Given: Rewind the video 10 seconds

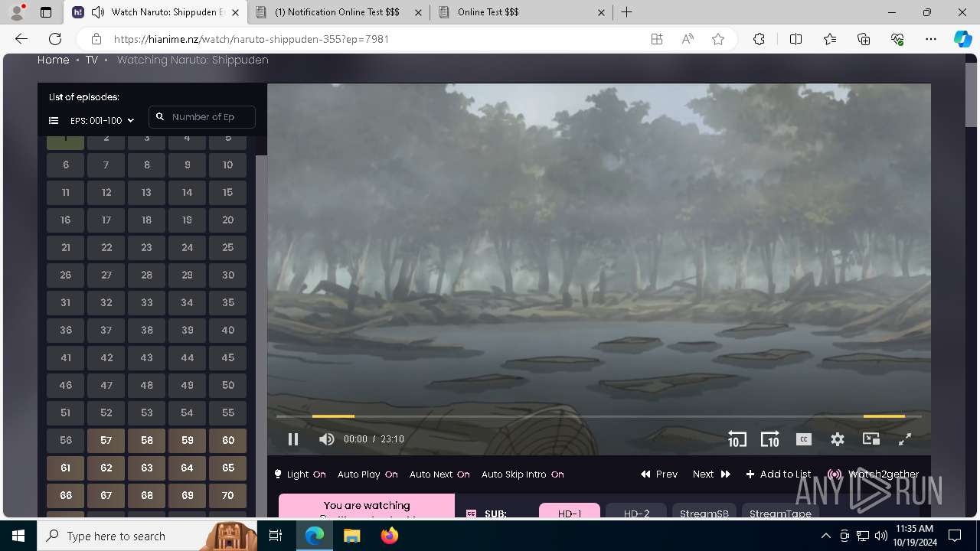Looking at the screenshot, I should point(737,439).
